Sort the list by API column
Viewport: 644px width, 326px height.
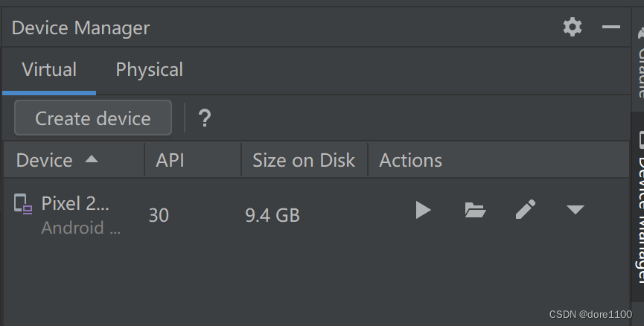170,160
